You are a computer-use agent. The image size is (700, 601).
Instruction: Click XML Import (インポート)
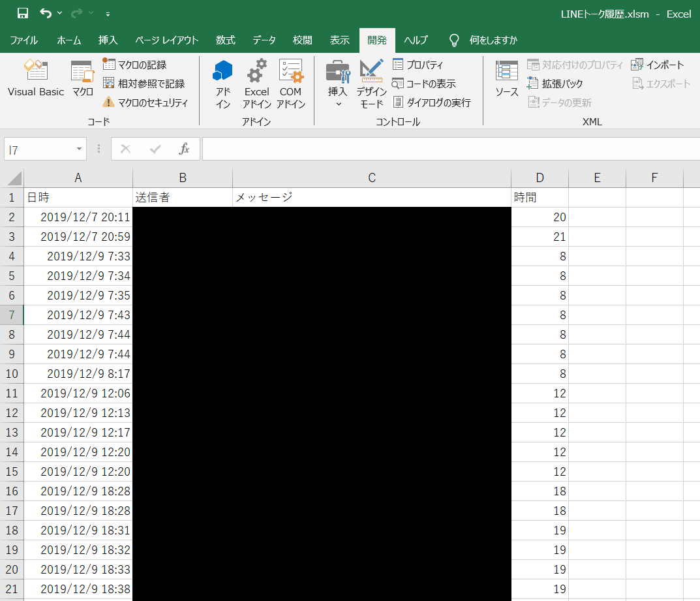pyautogui.click(x=657, y=65)
